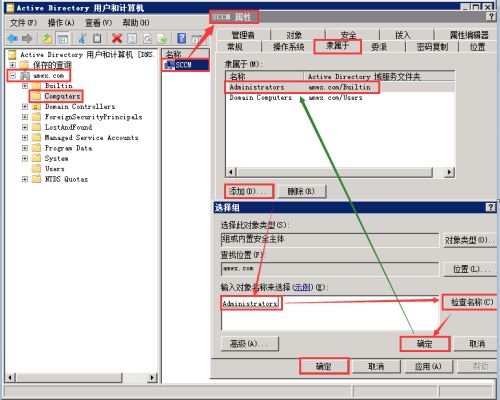The image size is (500, 400).
Task: Click the 位置(L)... button
Action: (470, 269)
